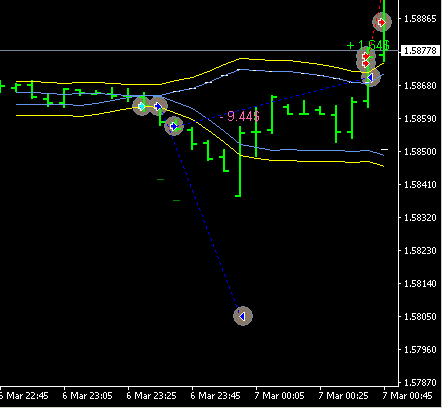Click the 1.58050 price scale label
This screenshot has width=443, height=408.
coord(420,317)
